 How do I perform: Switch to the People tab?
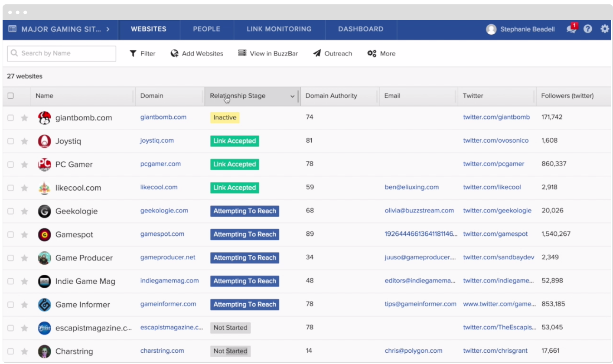coord(207,29)
